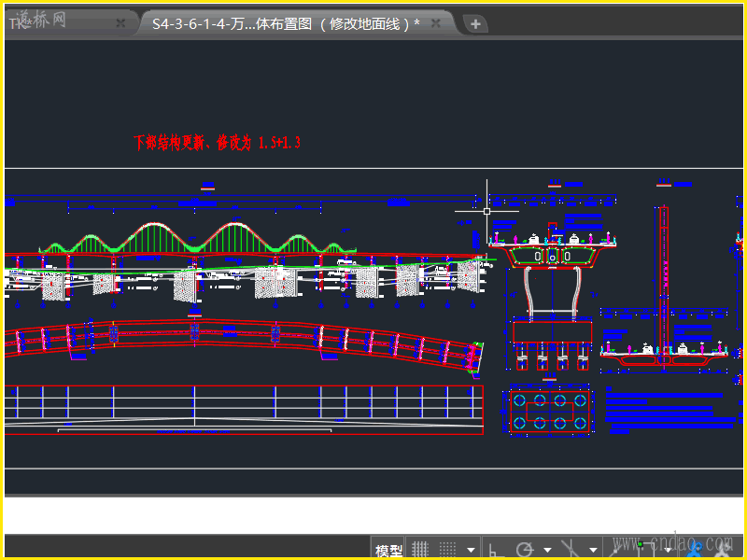Toggle the grid display icon
The width and height of the screenshot is (747, 560).
point(420,550)
